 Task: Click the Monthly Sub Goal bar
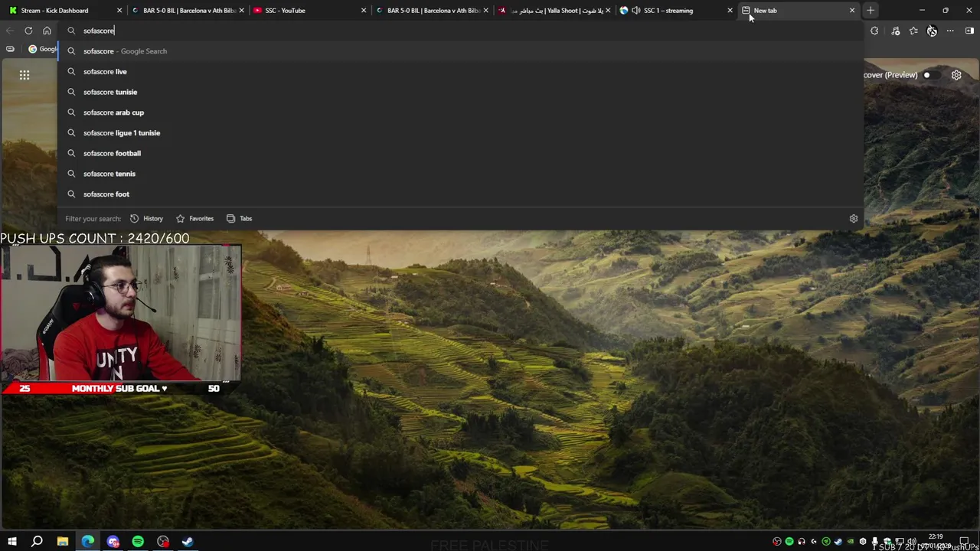click(120, 389)
